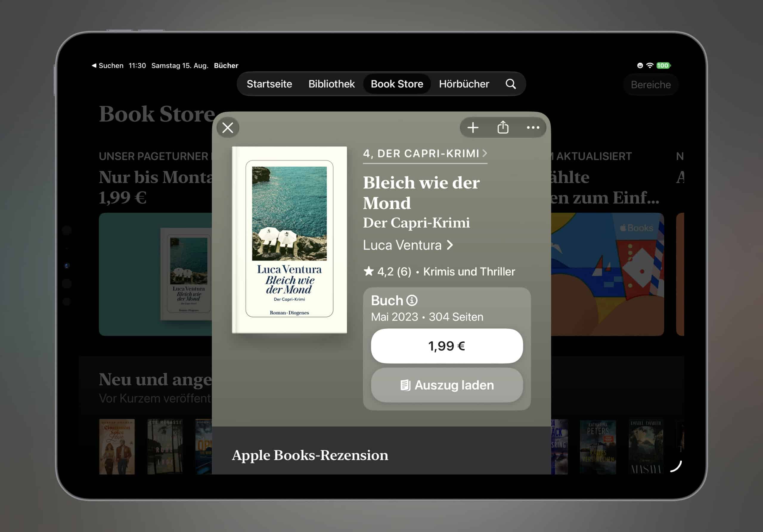The width and height of the screenshot is (763, 532).
Task: Tap the subtitle 'Der Capri-Krimi'
Action: point(416,223)
